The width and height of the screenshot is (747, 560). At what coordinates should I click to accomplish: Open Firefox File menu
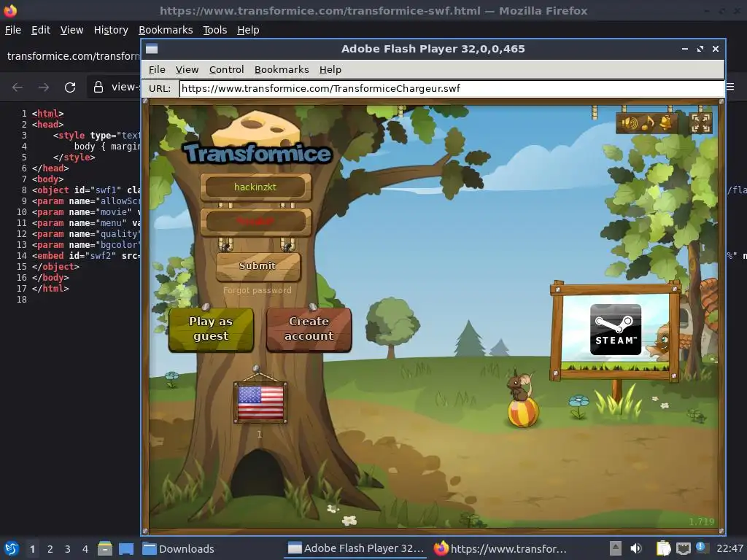coord(13,30)
